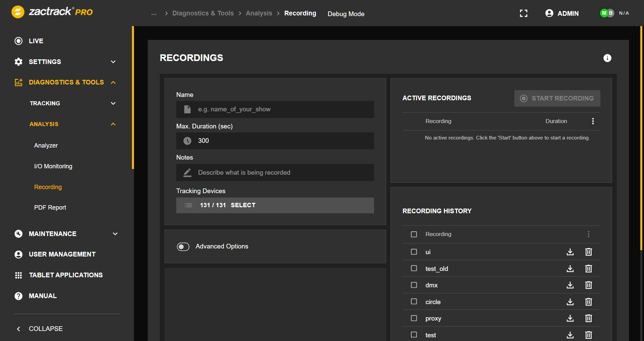Collapse the ANALYSIS submenu chevron

113,124
